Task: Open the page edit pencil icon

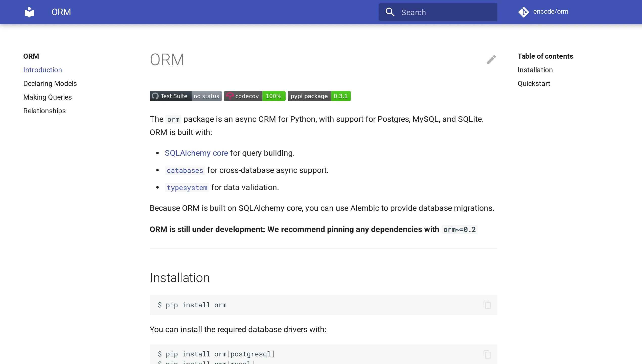Action: (491, 60)
